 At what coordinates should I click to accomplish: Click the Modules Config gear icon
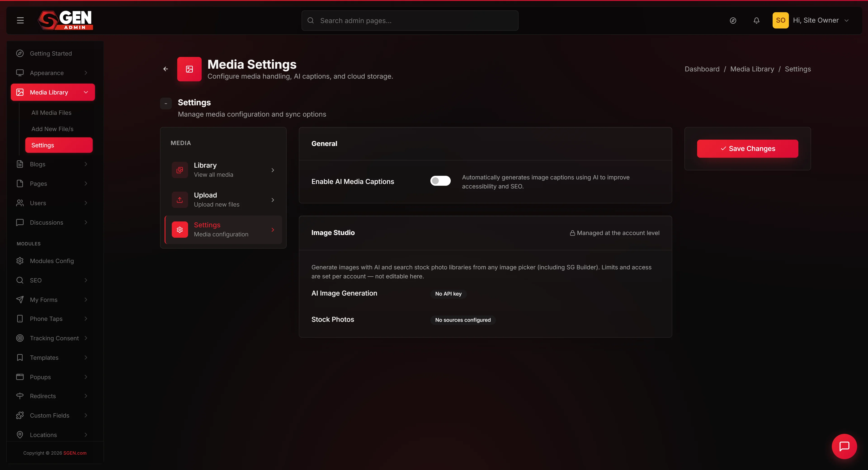pyautogui.click(x=20, y=261)
